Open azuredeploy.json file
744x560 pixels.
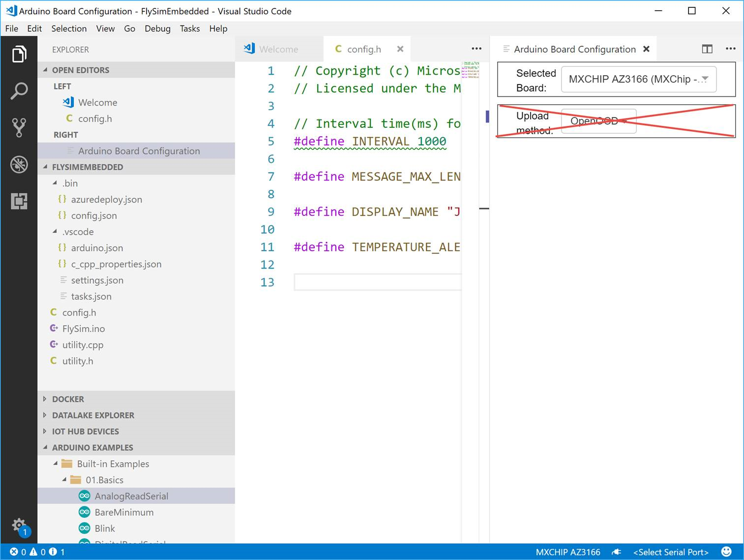tap(136, 199)
